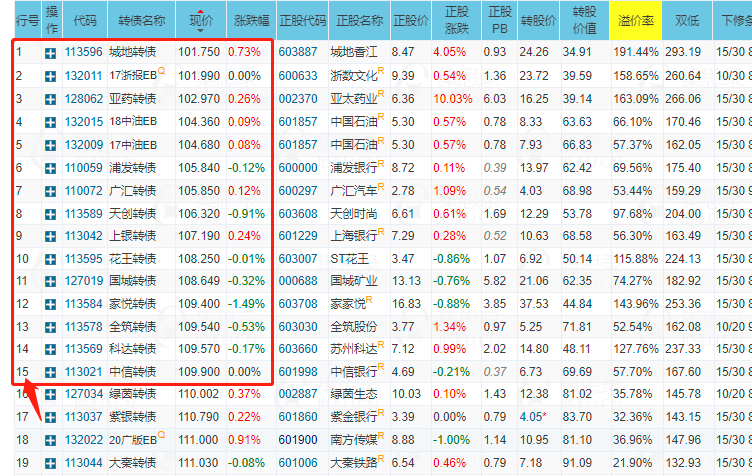Click plus icon beside 绿茵转债
This screenshot has height=476, width=752.
pyautogui.click(x=50, y=395)
